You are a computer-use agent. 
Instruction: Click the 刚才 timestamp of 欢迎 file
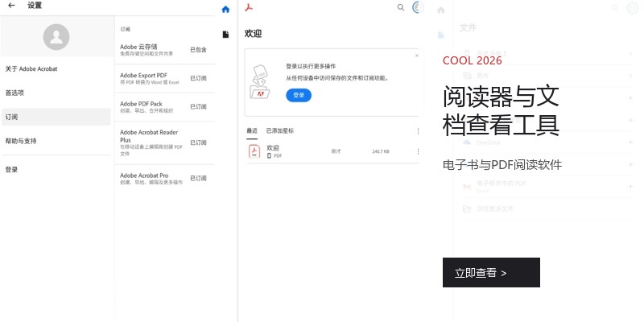pos(336,151)
